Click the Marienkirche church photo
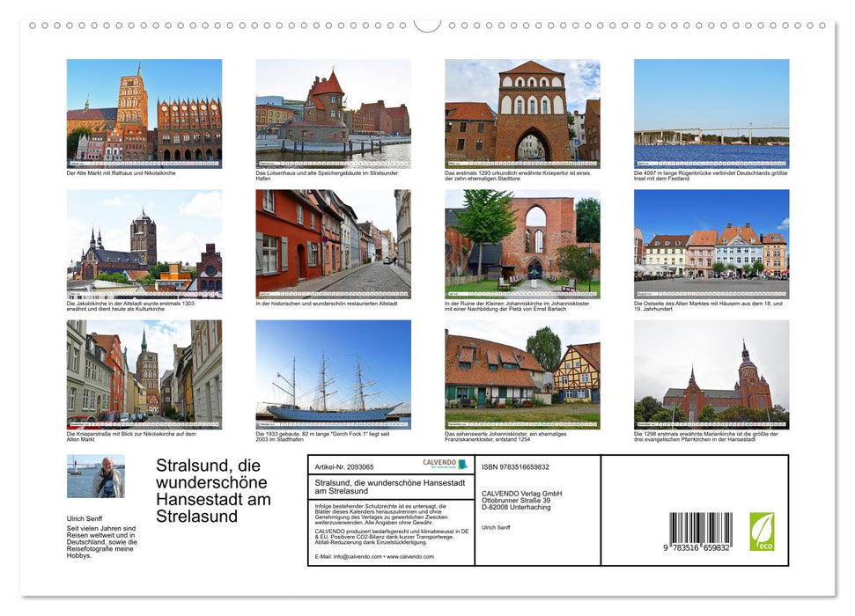The width and height of the screenshot is (855, 616). pos(711,374)
